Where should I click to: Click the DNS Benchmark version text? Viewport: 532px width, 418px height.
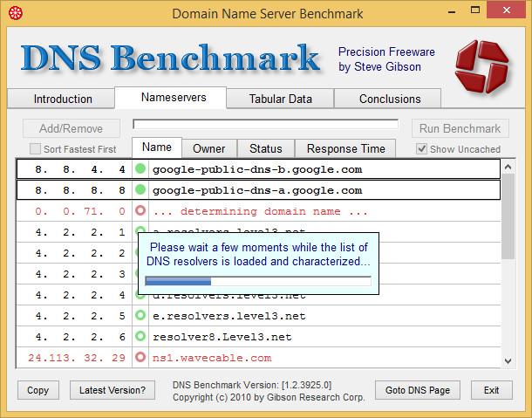252,385
